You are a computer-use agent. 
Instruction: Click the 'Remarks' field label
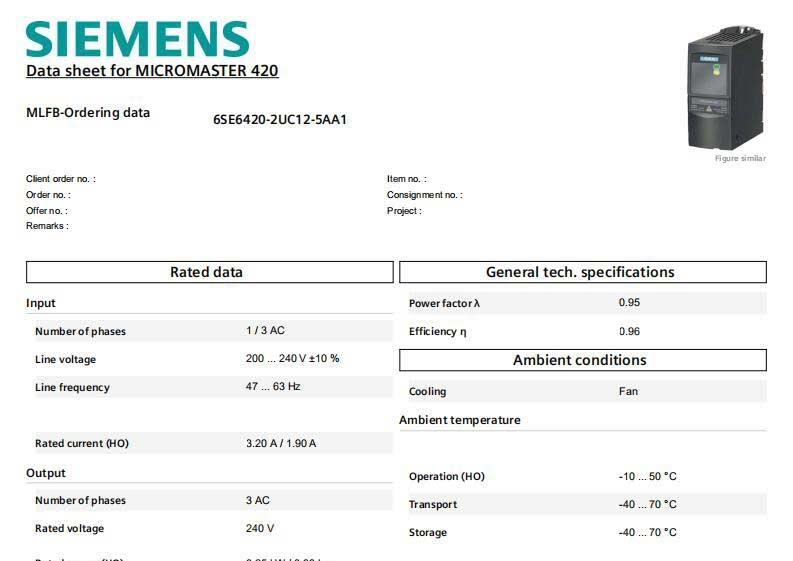[x=47, y=226]
